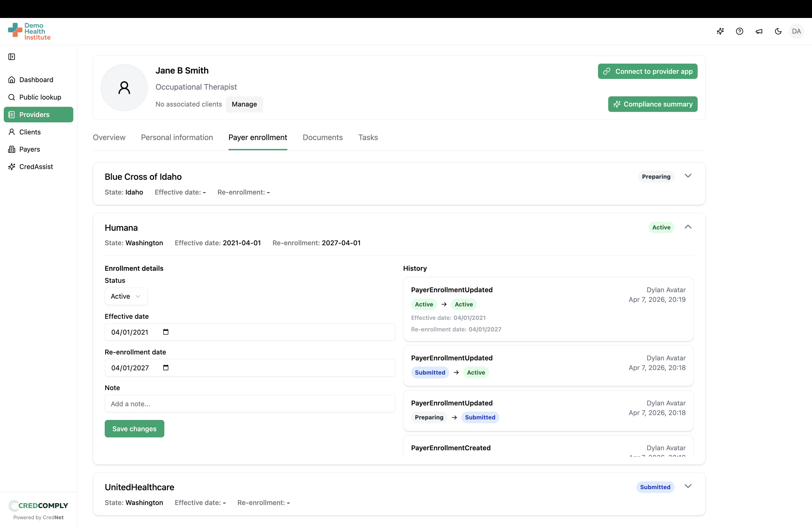Screen dimensions: 812x527
Task: Expand the UnitedHealthcare enrollment details
Action: (688, 486)
